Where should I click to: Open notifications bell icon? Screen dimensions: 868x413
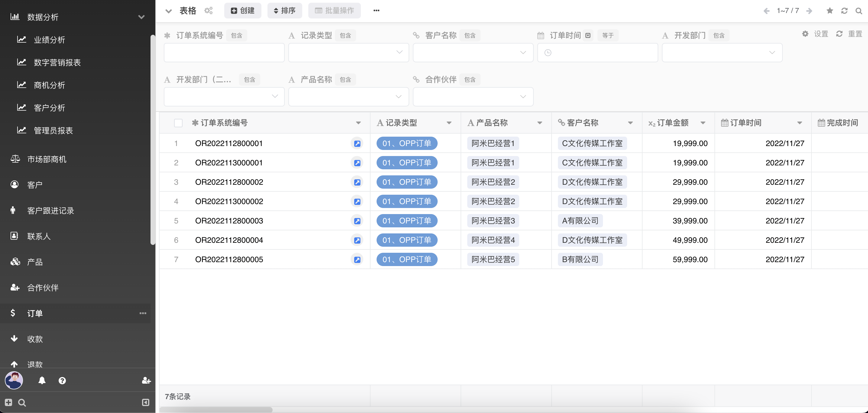(42, 381)
